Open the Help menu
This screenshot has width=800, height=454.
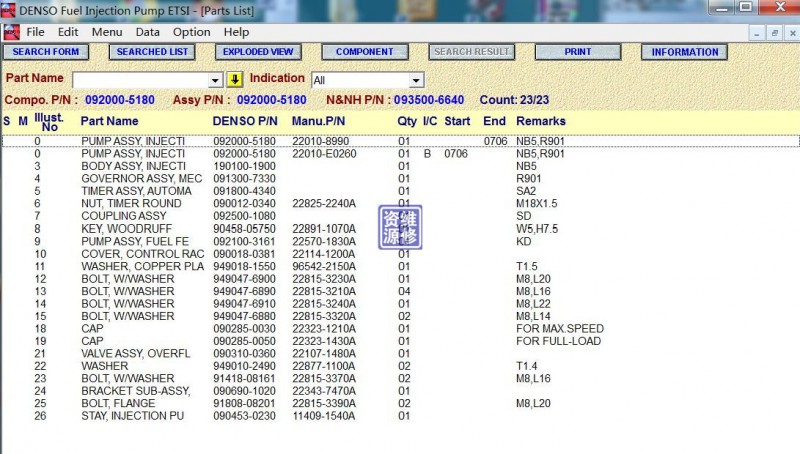pyautogui.click(x=236, y=32)
